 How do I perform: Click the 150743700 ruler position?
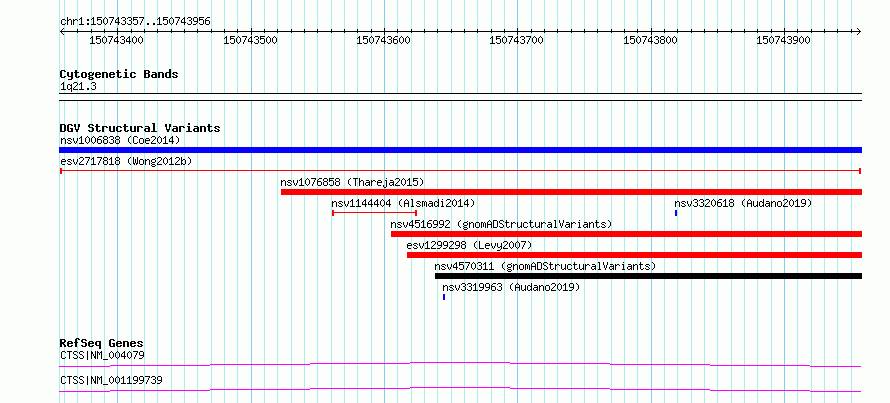[517, 40]
